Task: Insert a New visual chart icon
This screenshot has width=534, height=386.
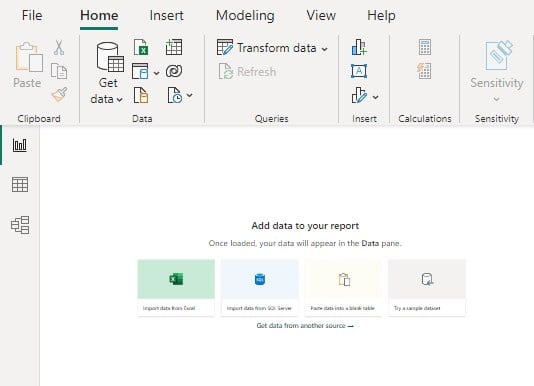Action: pyautogui.click(x=359, y=47)
